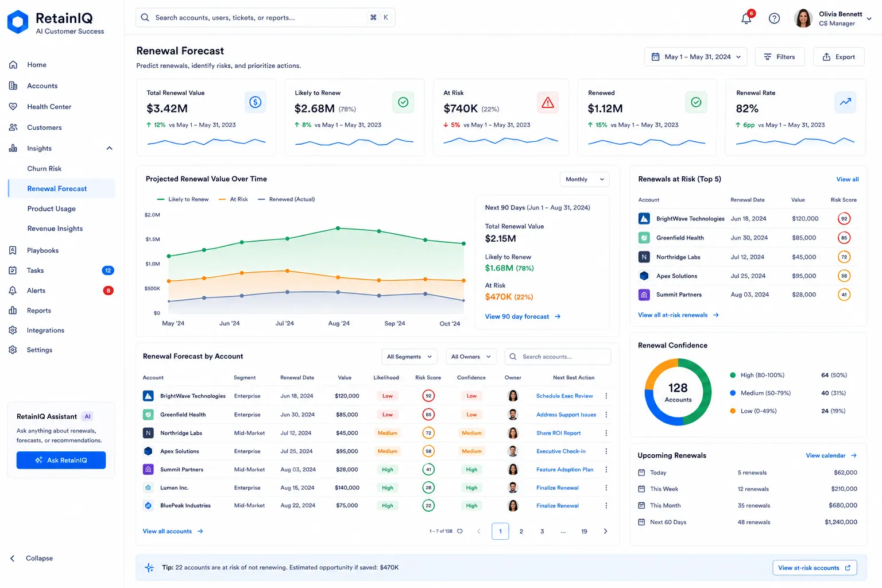
Task: Open Product Usage under Insights
Action: click(52, 209)
